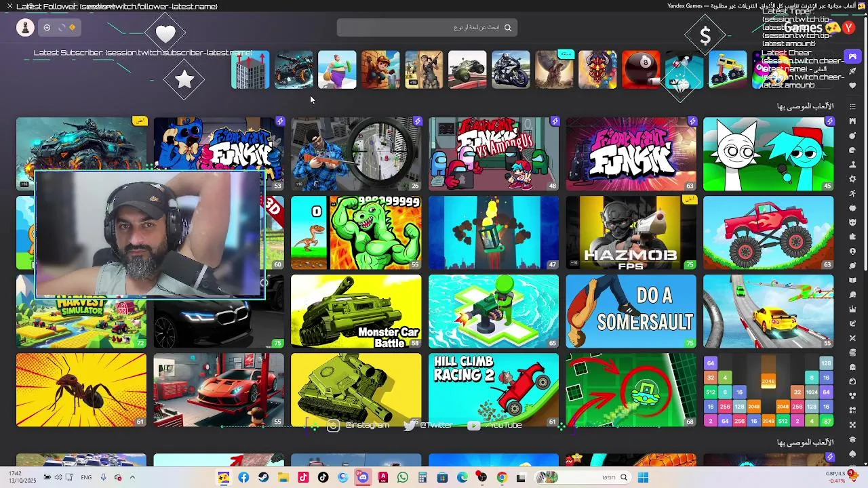Open the dinosaur game icon in top row
This screenshot has height=488, width=868.
pyautogui.click(x=554, y=70)
